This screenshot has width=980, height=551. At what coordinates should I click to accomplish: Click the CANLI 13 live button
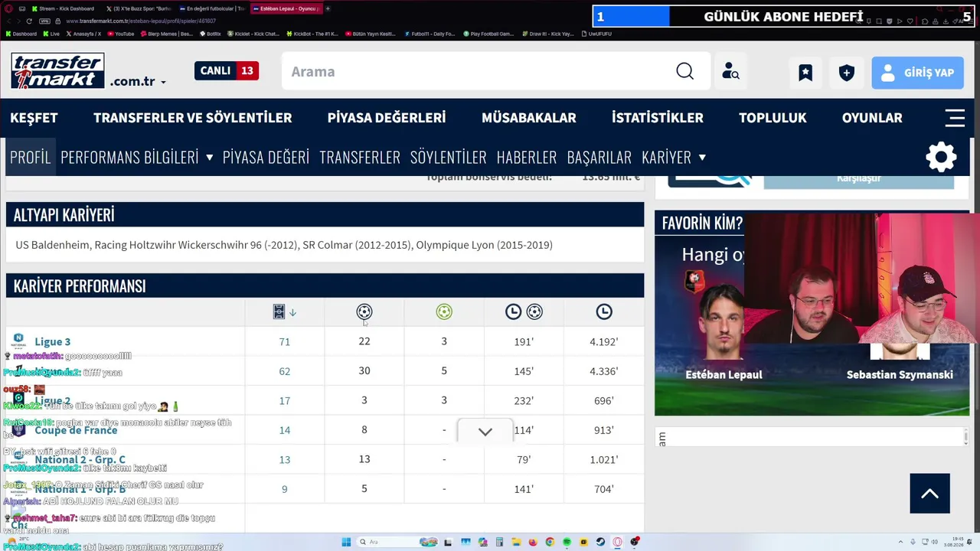tap(227, 70)
